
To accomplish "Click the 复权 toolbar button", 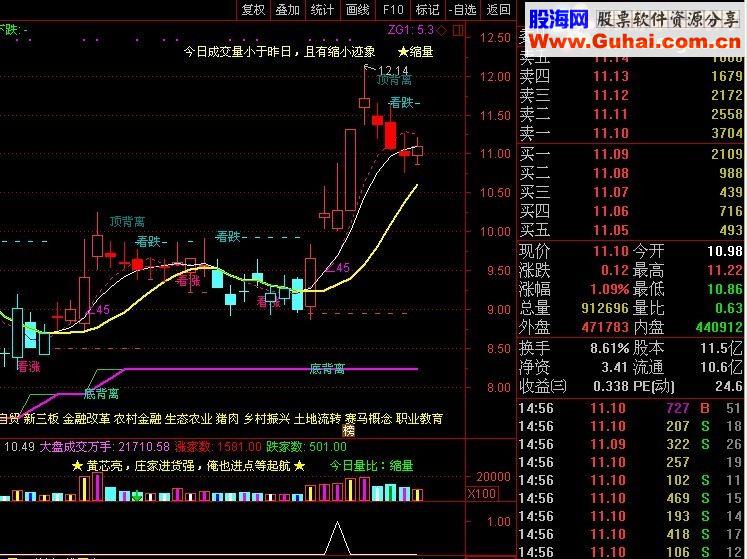I will coord(253,10).
